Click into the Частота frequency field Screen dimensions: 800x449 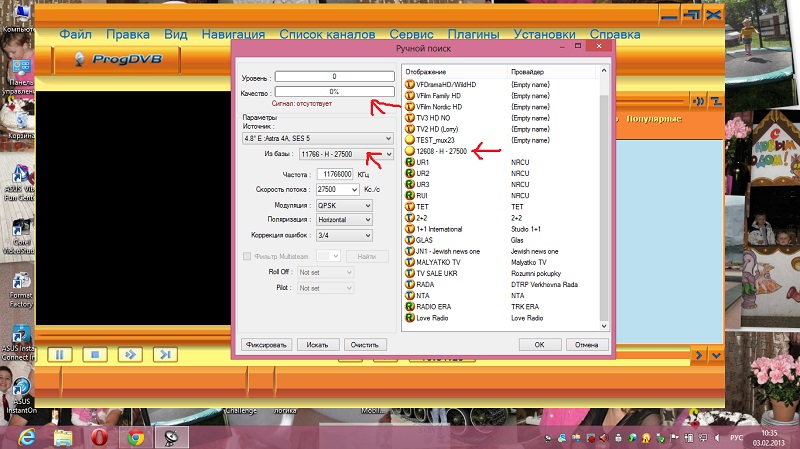pos(331,174)
